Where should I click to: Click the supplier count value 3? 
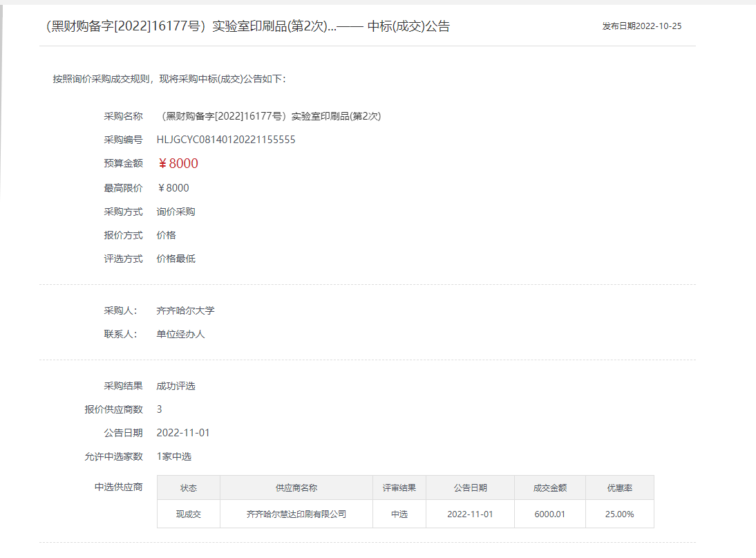[159, 409]
